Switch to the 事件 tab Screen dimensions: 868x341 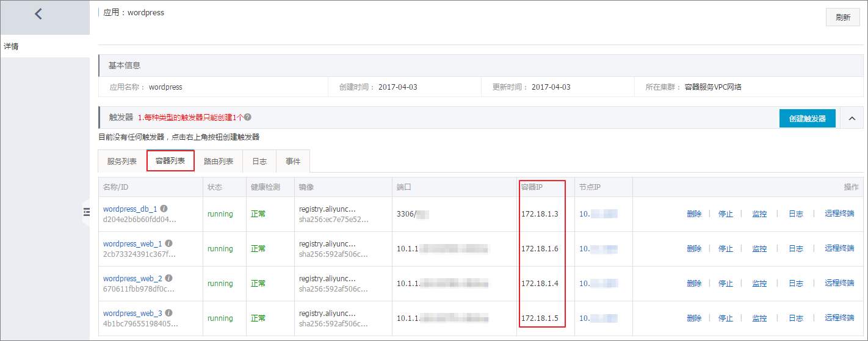pyautogui.click(x=293, y=161)
